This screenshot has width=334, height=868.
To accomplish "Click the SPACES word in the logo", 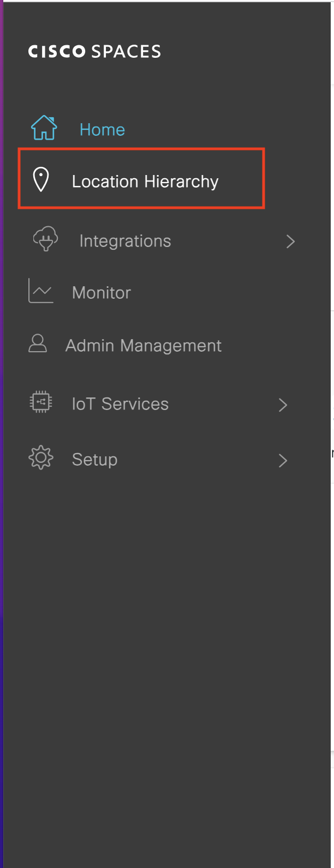I will pos(126,52).
